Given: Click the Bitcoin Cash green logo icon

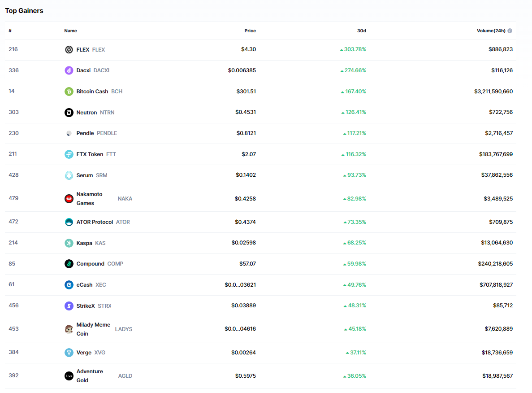Looking at the screenshot, I should 69,92.
